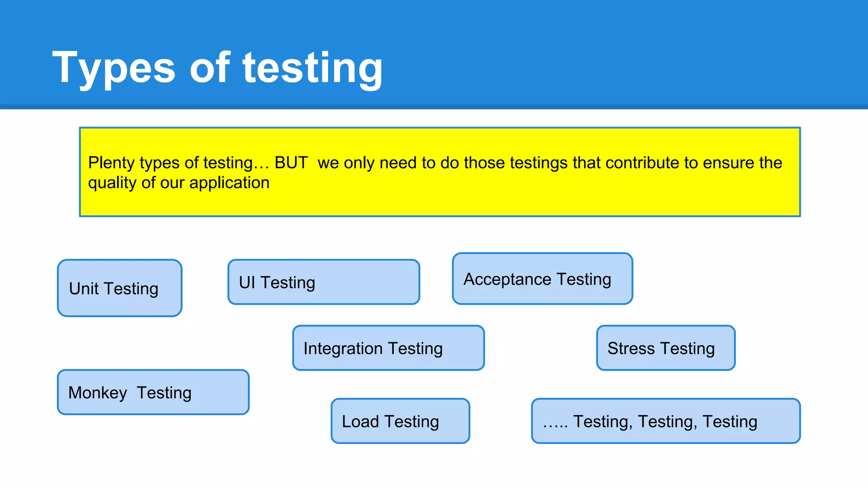The width and height of the screenshot is (868, 488).
Task: Select the Load Testing box
Action: coord(400,421)
